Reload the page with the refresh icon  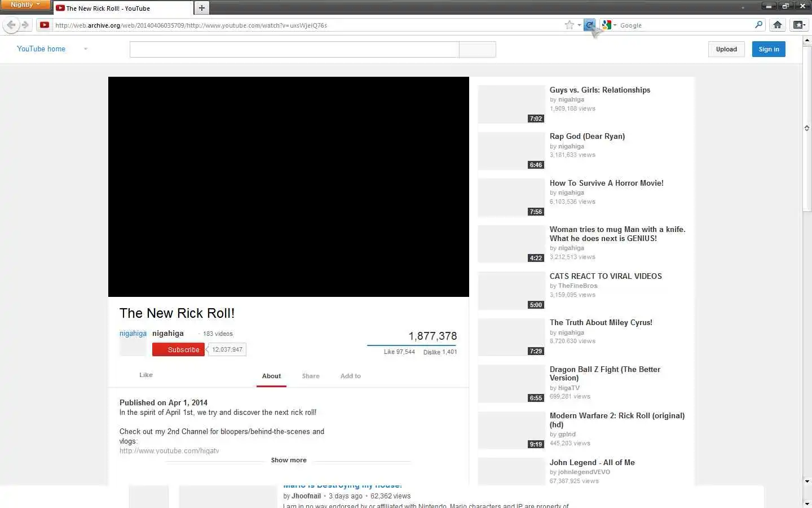click(589, 25)
